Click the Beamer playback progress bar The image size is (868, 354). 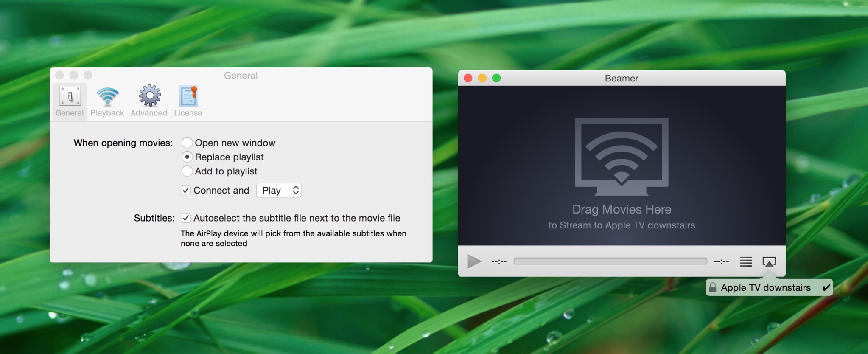click(x=610, y=261)
